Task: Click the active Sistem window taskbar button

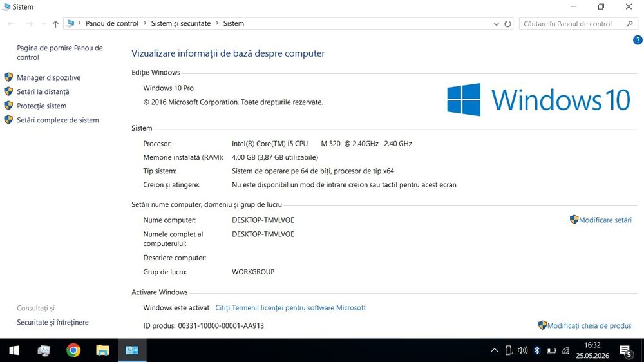Action: 132,350
